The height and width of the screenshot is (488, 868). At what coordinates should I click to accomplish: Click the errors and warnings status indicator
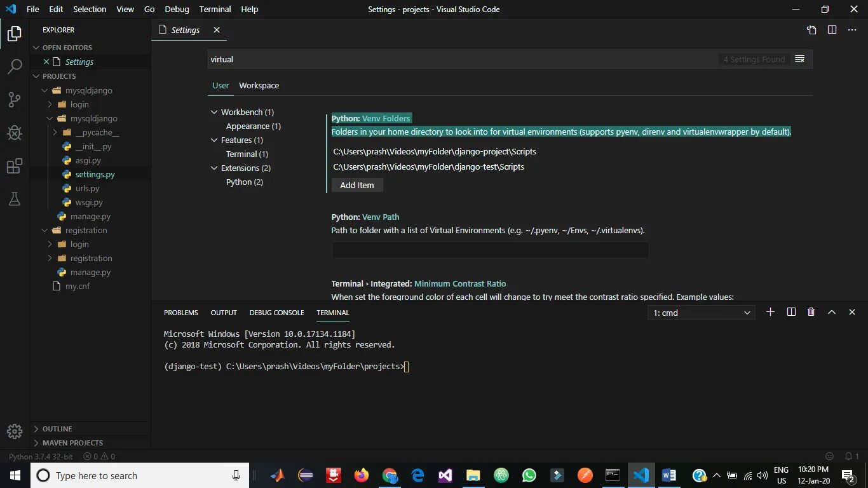coord(99,456)
